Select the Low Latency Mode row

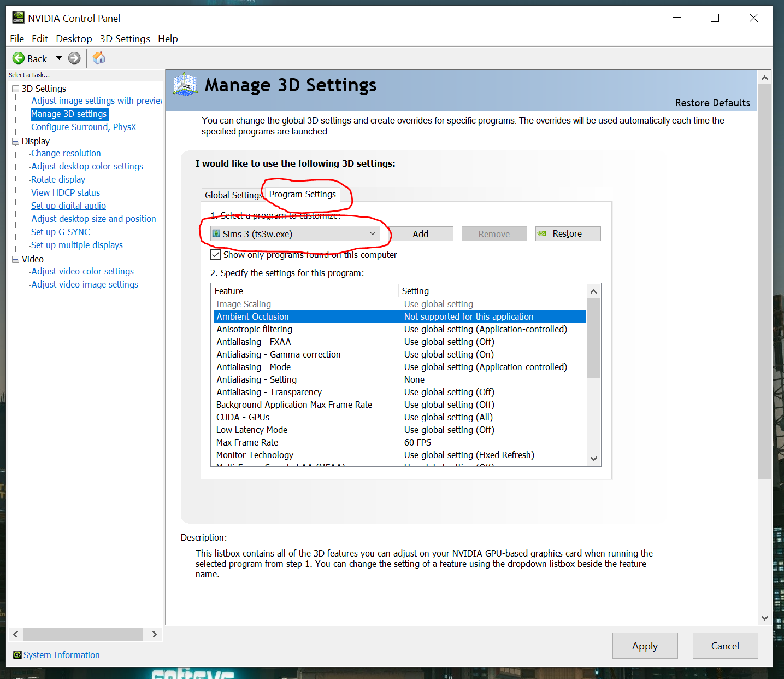399,430
